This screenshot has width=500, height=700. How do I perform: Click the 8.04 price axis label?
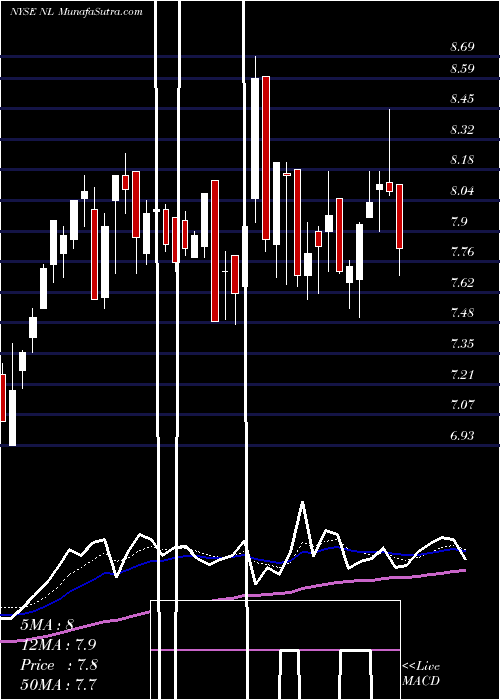click(462, 191)
